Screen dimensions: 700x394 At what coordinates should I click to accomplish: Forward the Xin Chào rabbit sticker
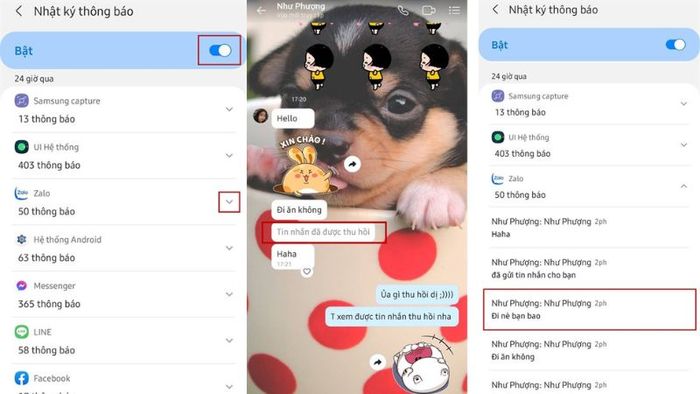coord(352,165)
